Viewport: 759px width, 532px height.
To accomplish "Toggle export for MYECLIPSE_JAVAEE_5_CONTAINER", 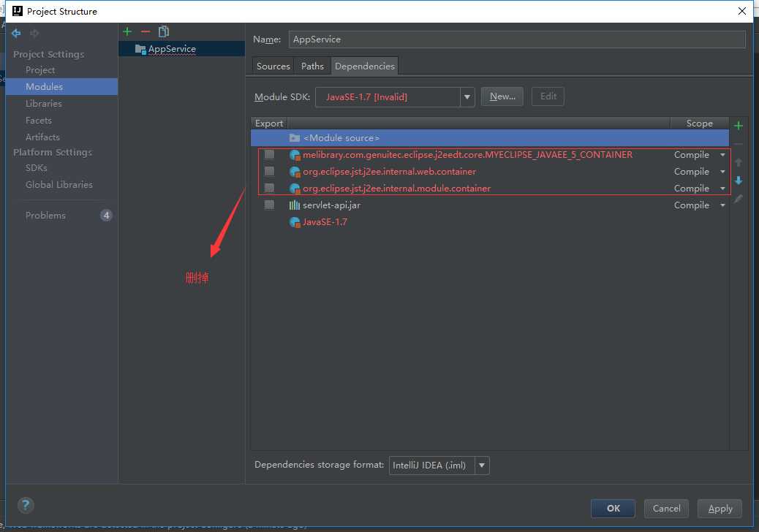I will click(x=270, y=155).
